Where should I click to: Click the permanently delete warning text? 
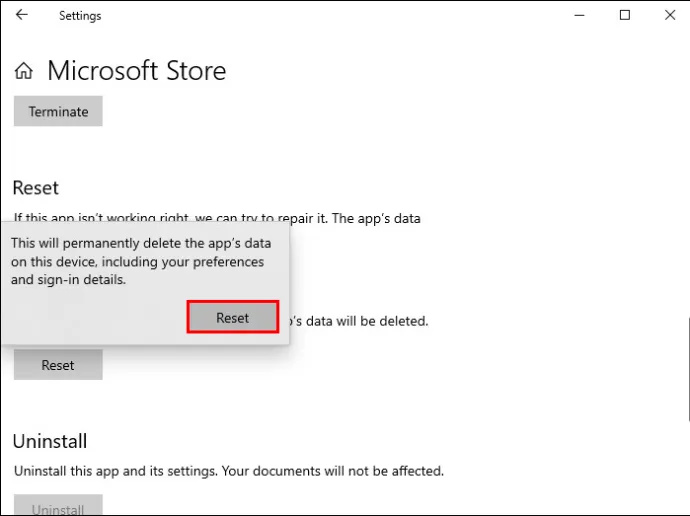tap(141, 261)
